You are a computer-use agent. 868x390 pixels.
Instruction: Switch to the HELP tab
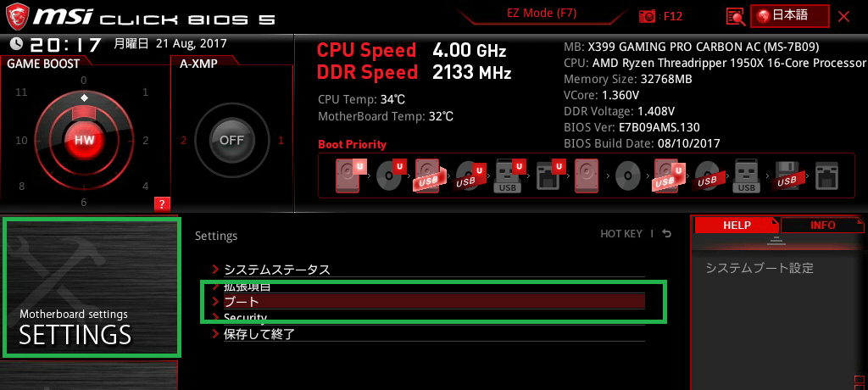[x=737, y=226]
